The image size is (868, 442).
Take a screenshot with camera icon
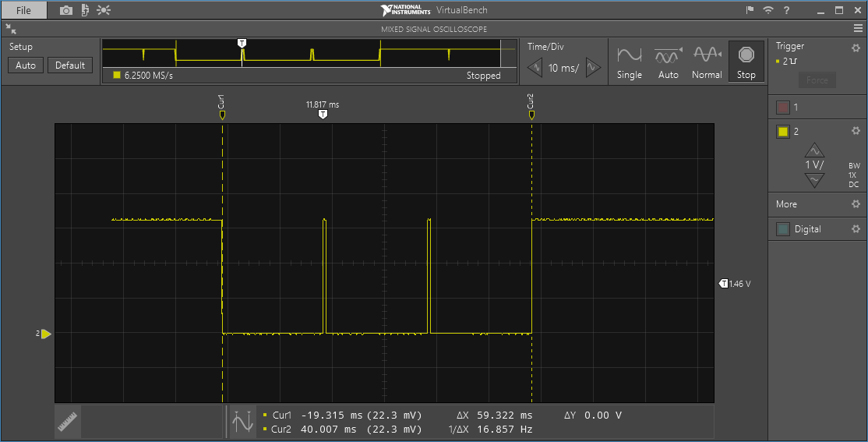point(66,10)
